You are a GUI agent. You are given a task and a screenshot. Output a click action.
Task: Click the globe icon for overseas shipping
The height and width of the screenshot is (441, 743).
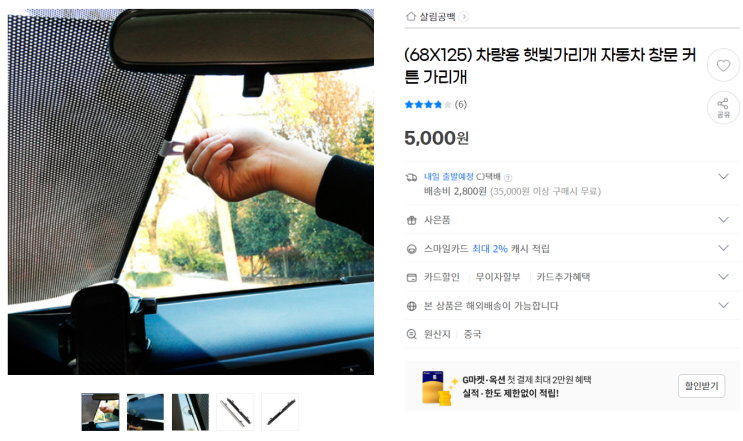pos(411,306)
